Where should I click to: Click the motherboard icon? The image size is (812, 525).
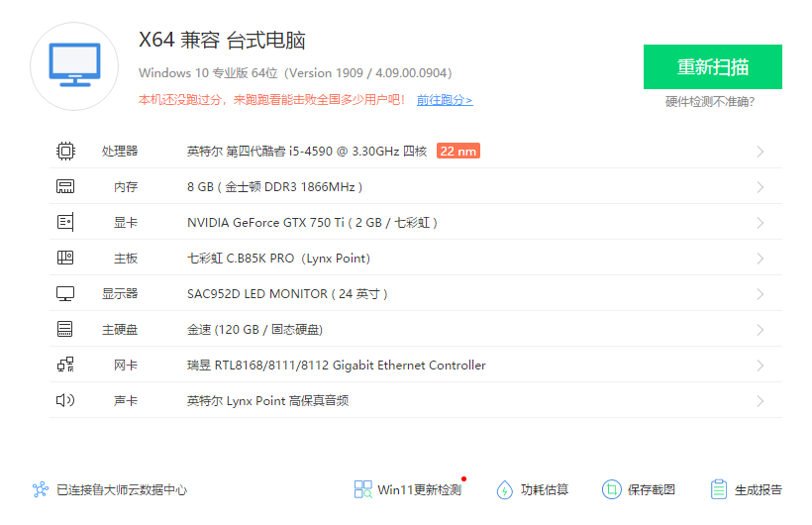65,258
